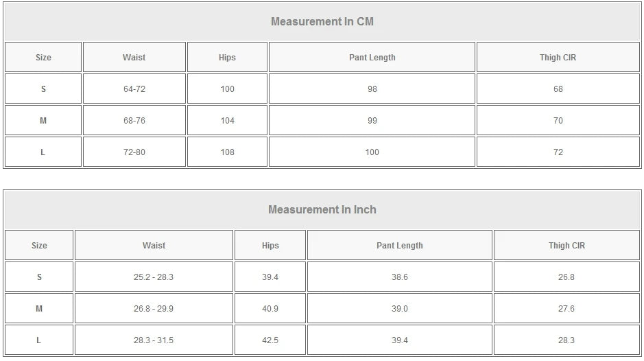Click the pant length 98 cell
Screen dimensions: 644x361
[x=372, y=89]
